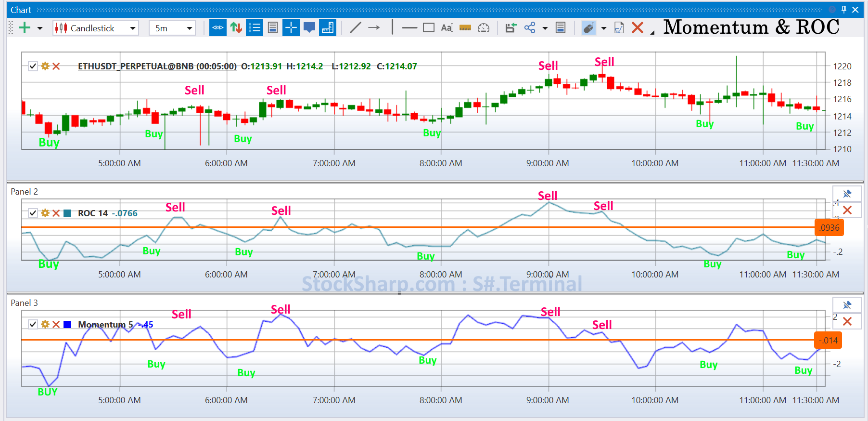Viewport: 868px width, 421px height.
Task: Click the document icon right of the share dropdown
Action: point(561,27)
